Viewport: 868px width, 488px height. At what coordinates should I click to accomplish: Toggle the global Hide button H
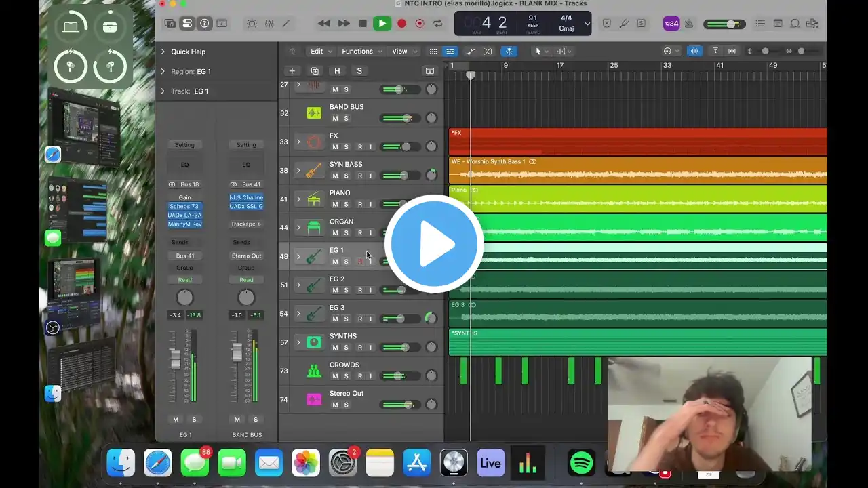pyautogui.click(x=337, y=71)
